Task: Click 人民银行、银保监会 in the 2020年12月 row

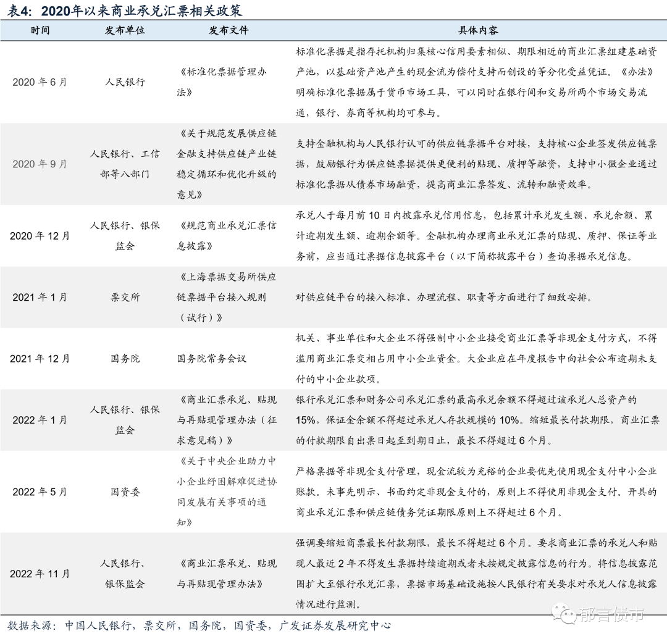Action: [x=125, y=236]
